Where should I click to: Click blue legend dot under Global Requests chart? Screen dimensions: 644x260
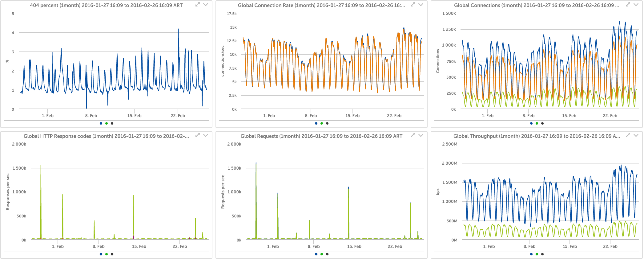click(x=316, y=254)
